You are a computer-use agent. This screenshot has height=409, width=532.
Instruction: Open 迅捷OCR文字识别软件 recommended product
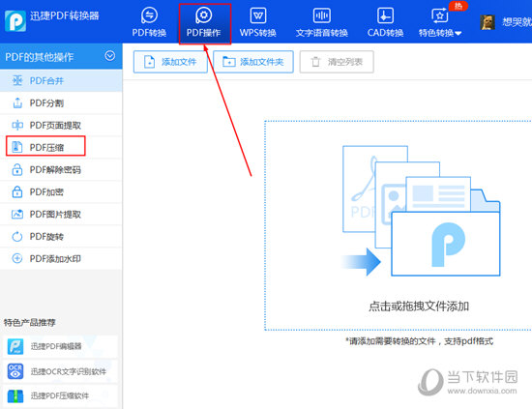tap(60, 371)
